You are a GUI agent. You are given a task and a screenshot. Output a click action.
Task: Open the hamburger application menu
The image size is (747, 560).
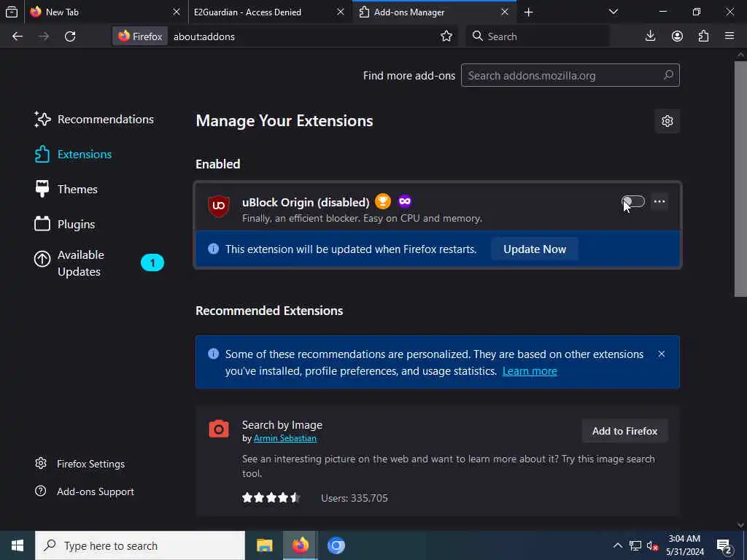click(x=729, y=36)
